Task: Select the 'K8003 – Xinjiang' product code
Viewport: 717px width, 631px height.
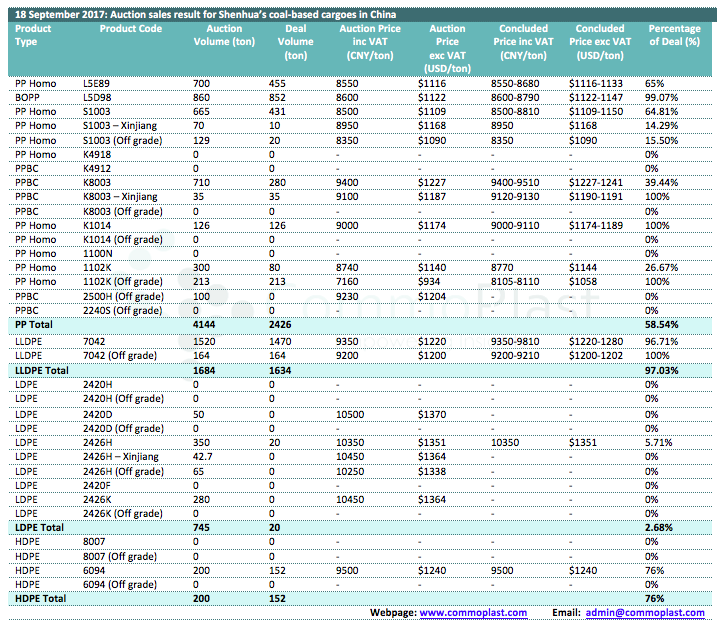Action: pos(120,197)
